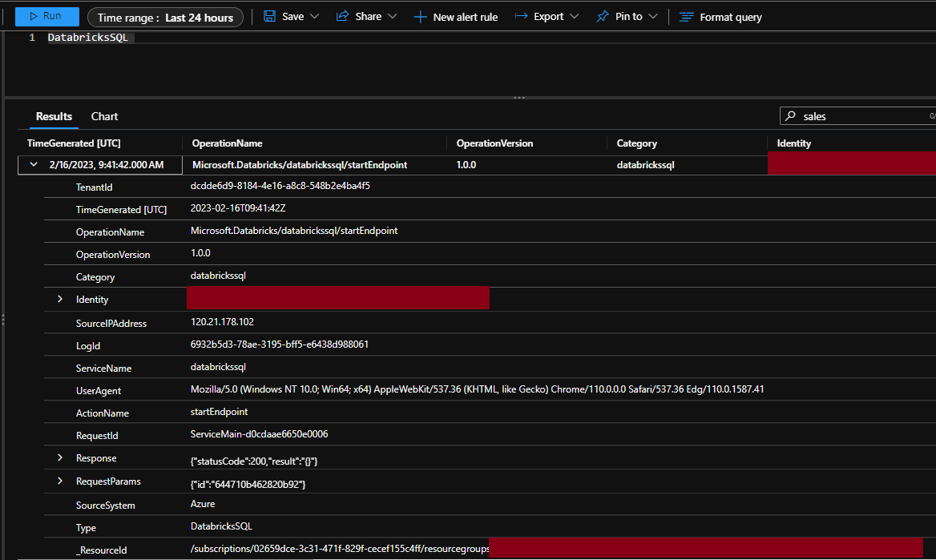Create a New alert rule
The image size is (936, 560).
(456, 17)
